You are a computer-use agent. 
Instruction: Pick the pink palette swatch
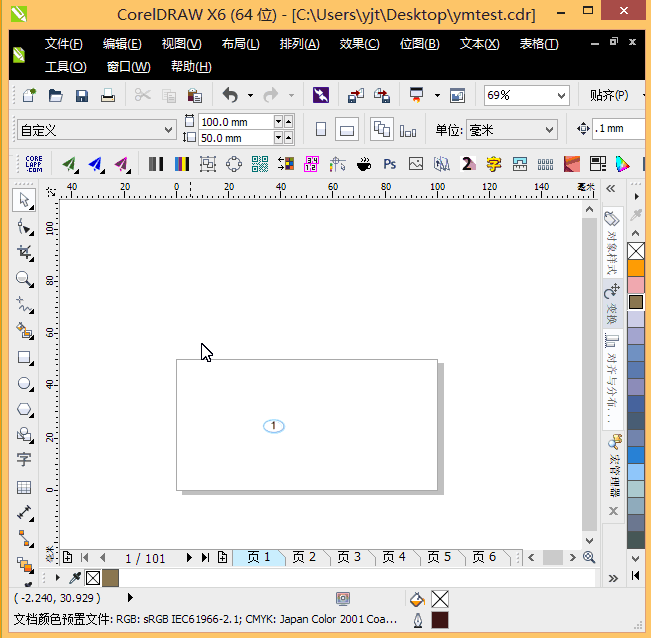click(636, 285)
